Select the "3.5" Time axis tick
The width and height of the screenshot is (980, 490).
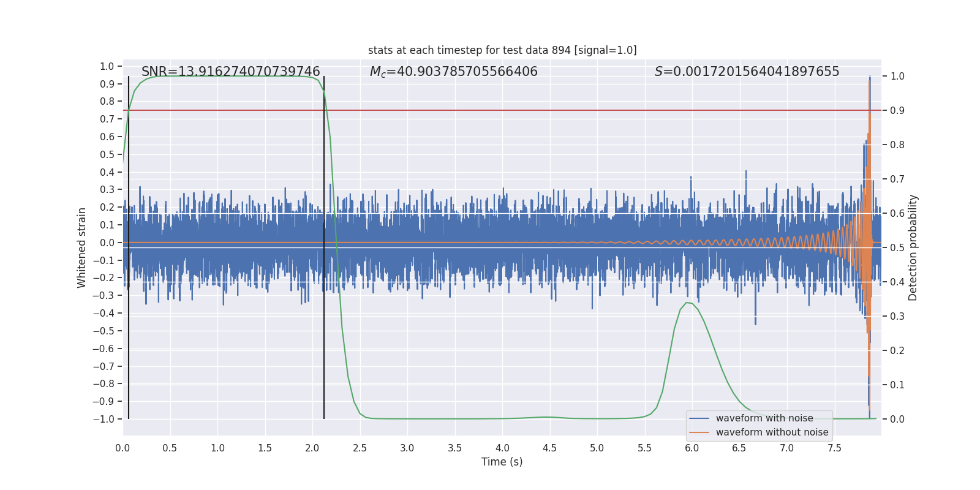[454, 448]
